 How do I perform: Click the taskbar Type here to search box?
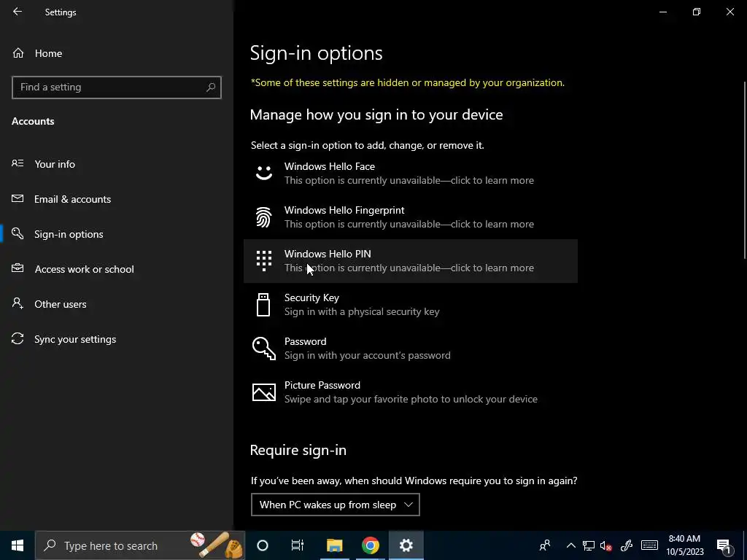click(x=140, y=545)
